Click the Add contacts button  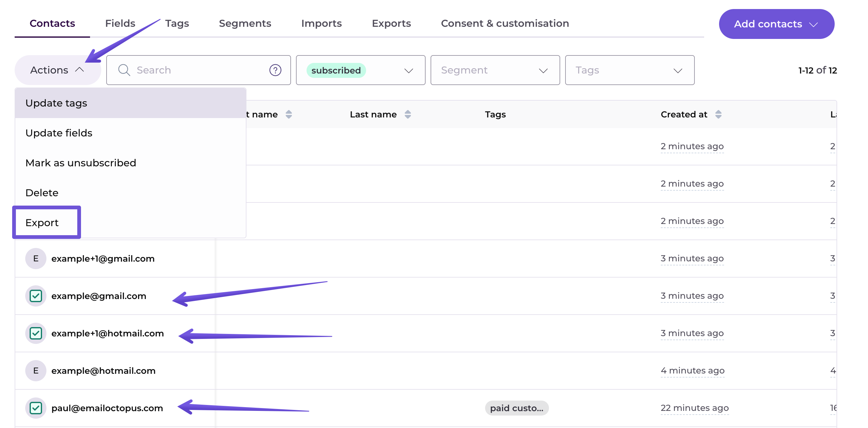(x=776, y=24)
